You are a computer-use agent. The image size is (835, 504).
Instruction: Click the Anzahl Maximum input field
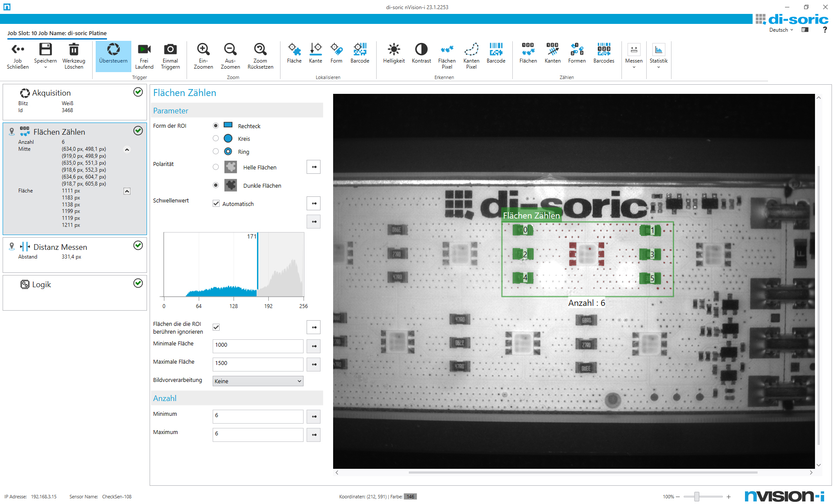pyautogui.click(x=258, y=435)
